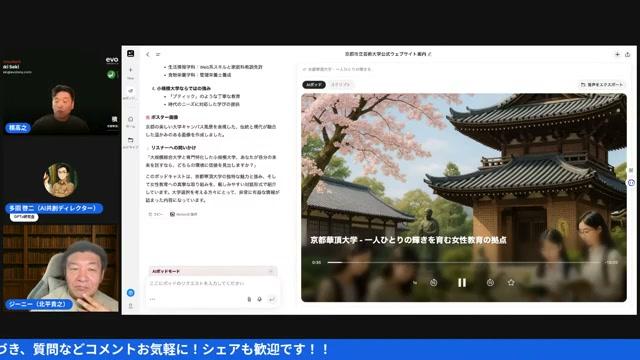Click the green circular badge under evo logo
This screenshot has height=360, width=640.
point(111,74)
